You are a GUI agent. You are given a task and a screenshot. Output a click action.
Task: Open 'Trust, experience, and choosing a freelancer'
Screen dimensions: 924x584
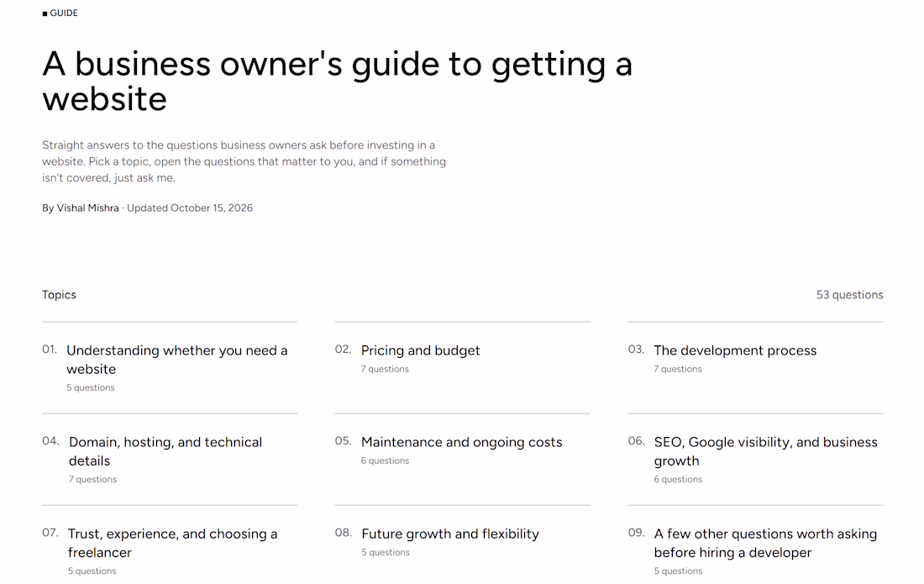pos(173,543)
